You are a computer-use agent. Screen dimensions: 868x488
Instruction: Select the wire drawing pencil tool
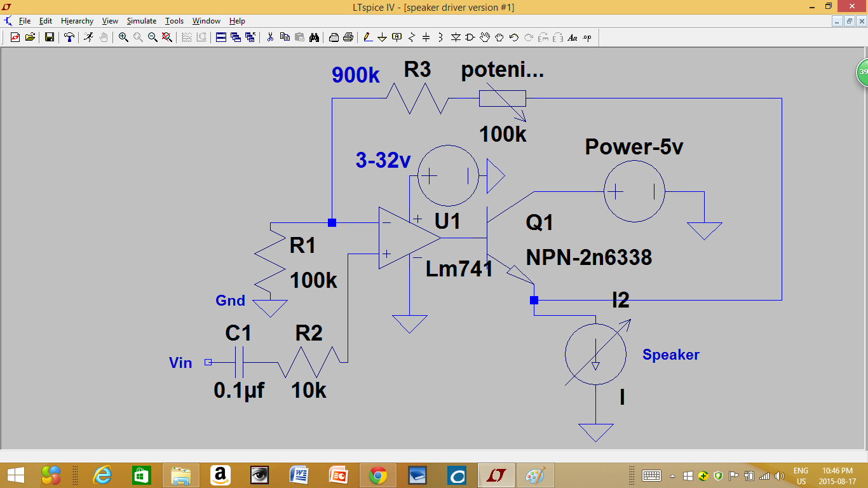[x=367, y=37]
